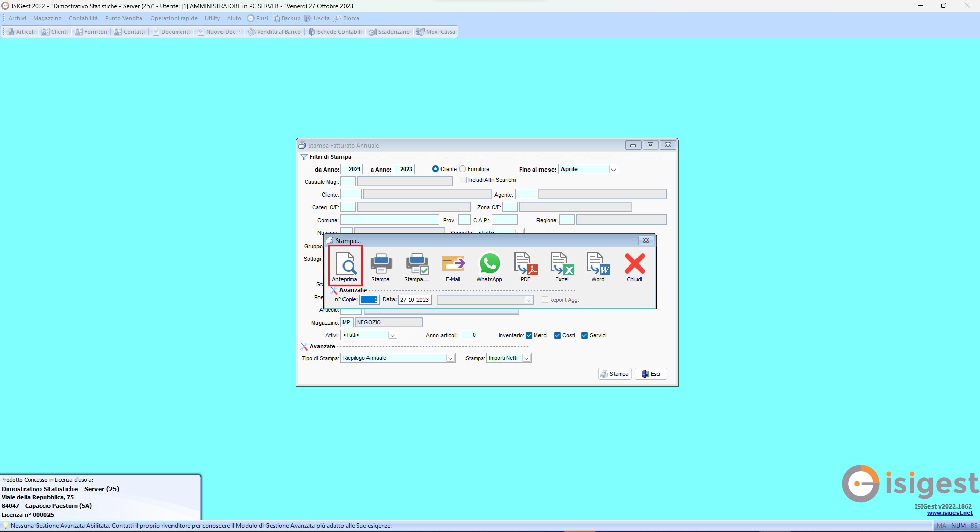Enable Includi Altri Scarichi checkbox
The height and width of the screenshot is (532, 980).
pyautogui.click(x=463, y=180)
